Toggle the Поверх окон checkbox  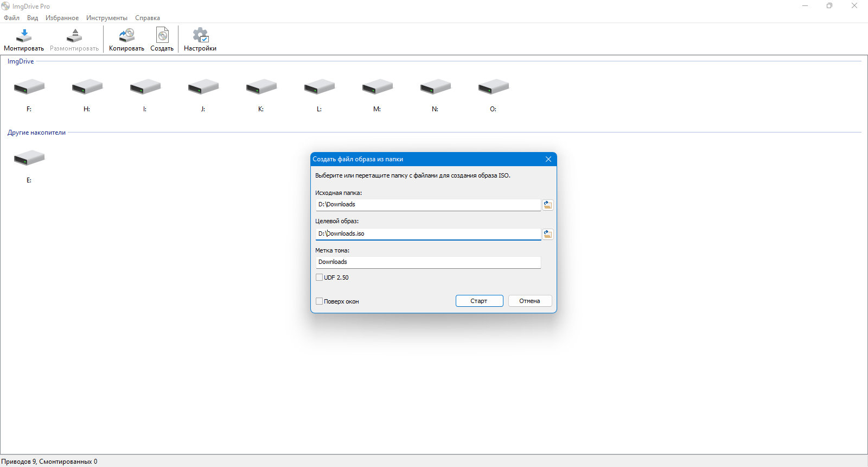tap(320, 301)
